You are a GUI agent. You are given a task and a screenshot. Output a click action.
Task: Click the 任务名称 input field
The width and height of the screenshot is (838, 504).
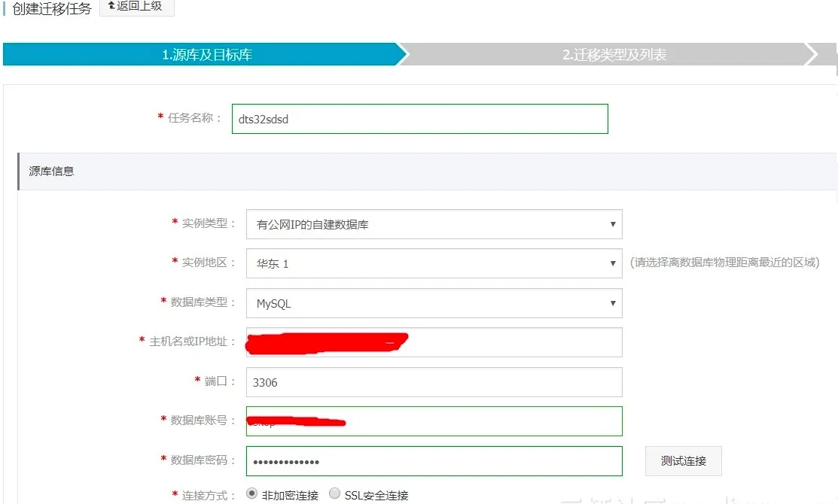[419, 119]
